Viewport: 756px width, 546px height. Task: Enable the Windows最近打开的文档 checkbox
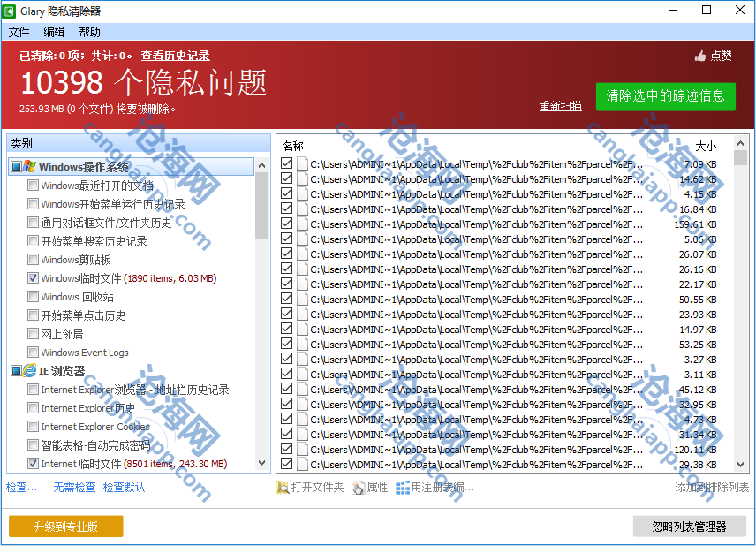coord(33,186)
